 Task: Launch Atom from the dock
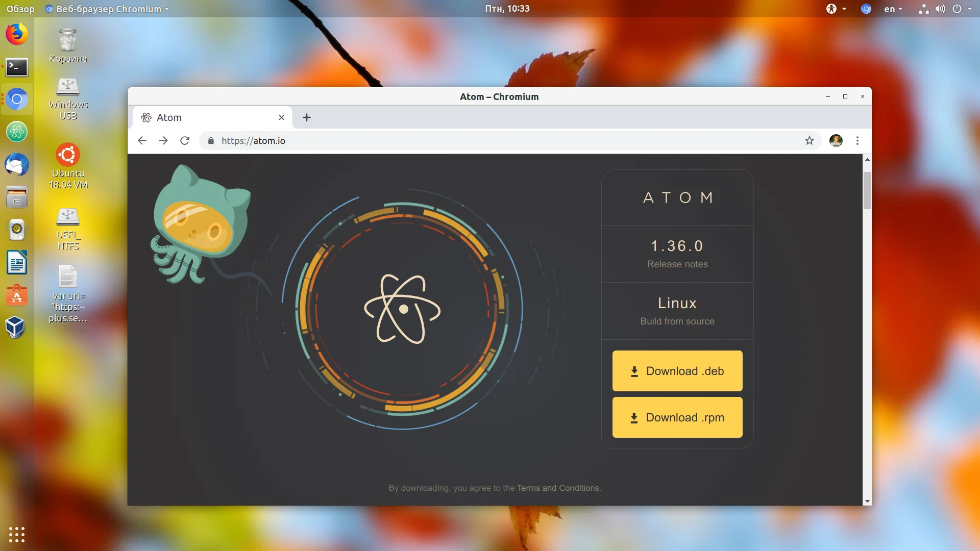coord(16,132)
